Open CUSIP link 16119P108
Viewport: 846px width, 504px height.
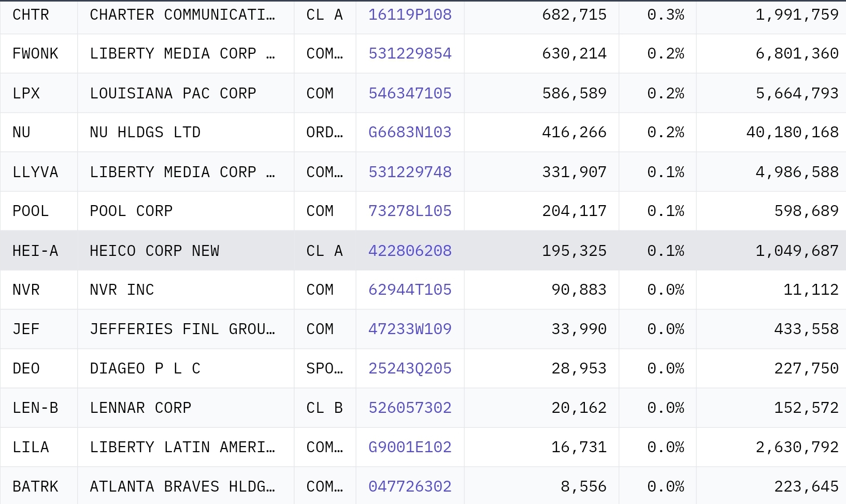coord(410,15)
